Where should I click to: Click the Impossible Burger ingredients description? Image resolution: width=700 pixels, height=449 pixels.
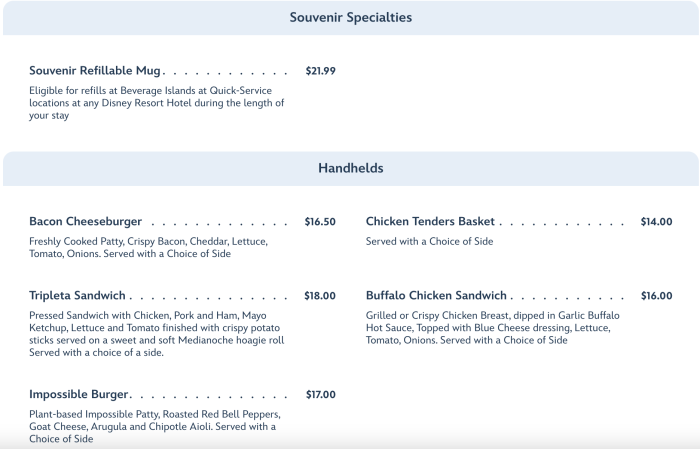click(152, 426)
